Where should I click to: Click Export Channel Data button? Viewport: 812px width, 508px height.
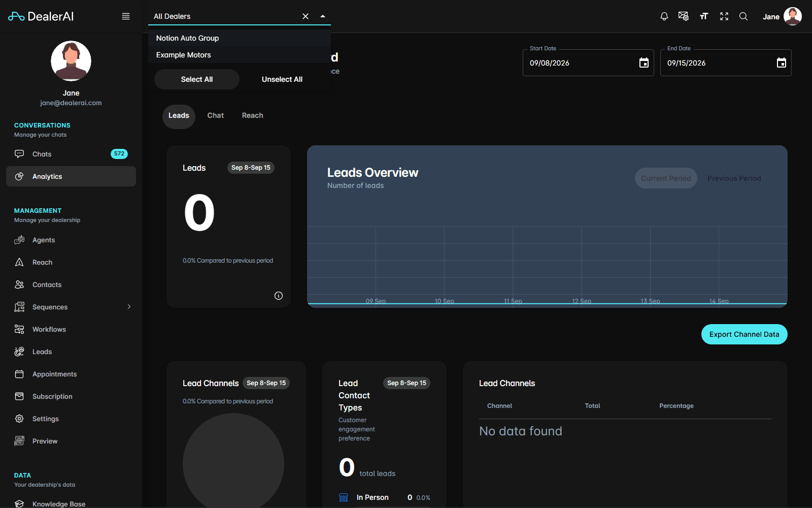point(745,334)
